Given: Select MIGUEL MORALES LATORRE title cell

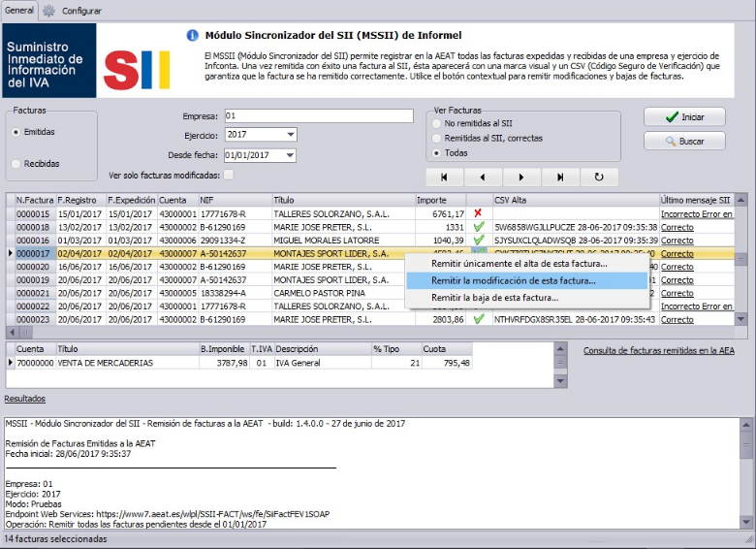Looking at the screenshot, I should [x=344, y=241].
